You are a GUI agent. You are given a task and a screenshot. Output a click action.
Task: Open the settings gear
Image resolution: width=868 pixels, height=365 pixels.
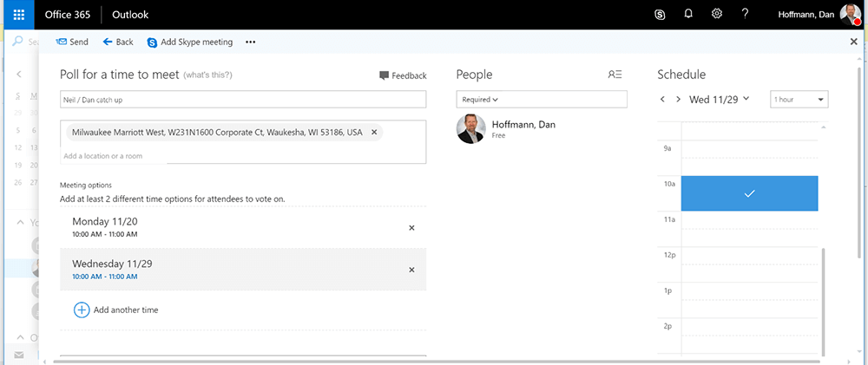point(717,14)
